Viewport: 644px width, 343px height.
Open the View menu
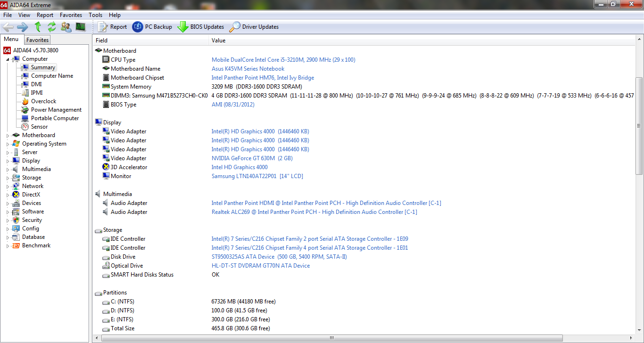coord(24,15)
